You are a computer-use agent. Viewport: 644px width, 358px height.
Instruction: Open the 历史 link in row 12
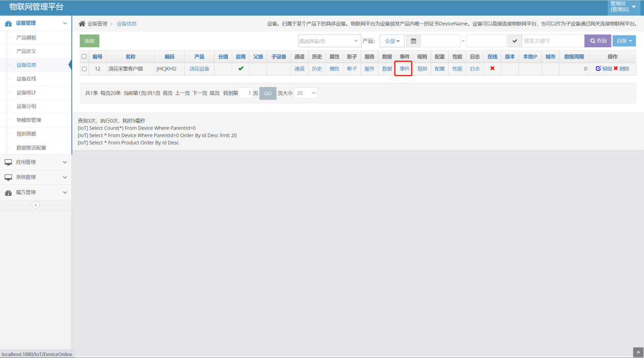(317, 69)
